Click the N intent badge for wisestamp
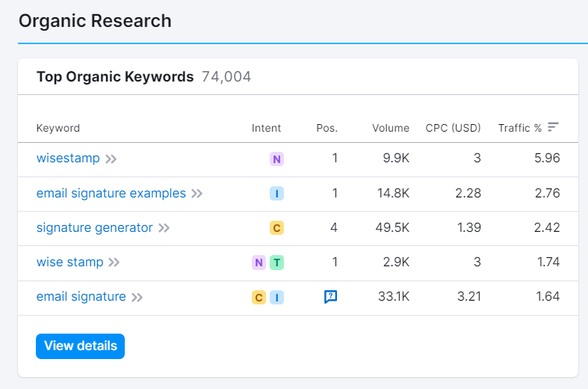Viewport: 588px width, 389px height. point(276,159)
